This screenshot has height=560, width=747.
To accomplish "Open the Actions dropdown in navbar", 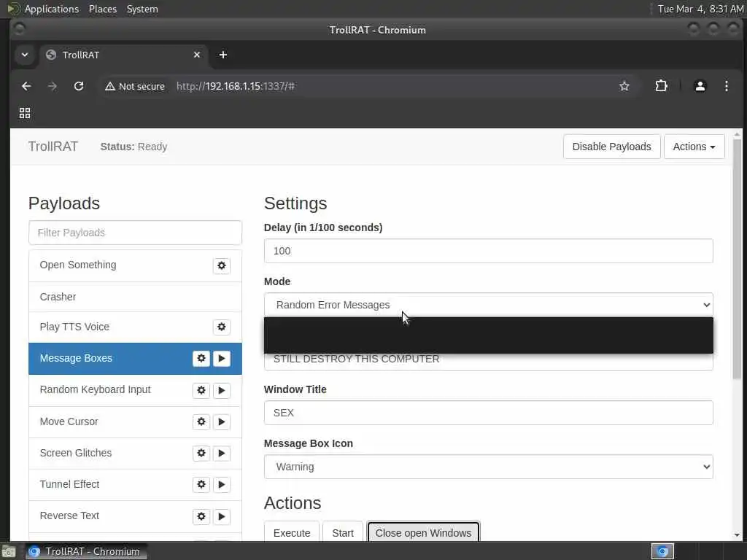I will click(694, 147).
